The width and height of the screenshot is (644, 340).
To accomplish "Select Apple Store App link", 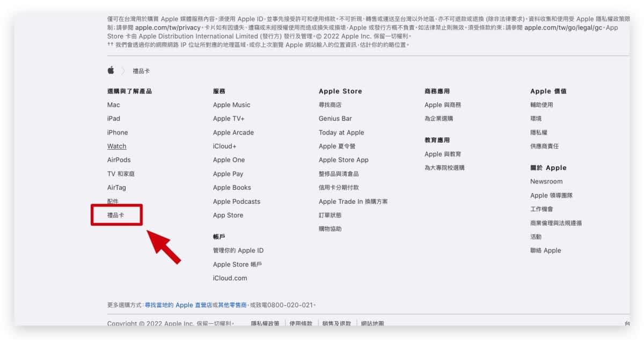I will 343,160.
